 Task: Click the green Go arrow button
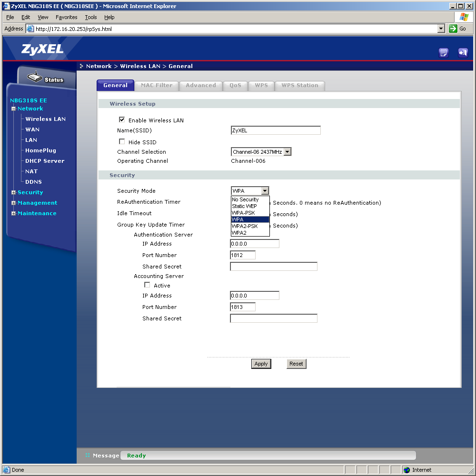pyautogui.click(x=453, y=29)
